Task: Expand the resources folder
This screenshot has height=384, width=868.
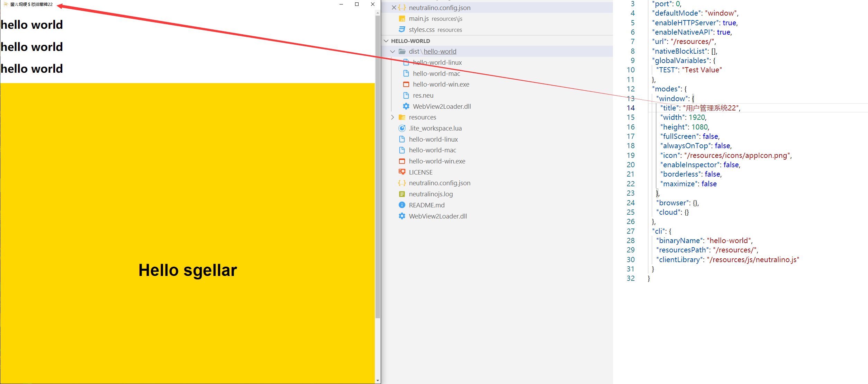Action: point(392,117)
